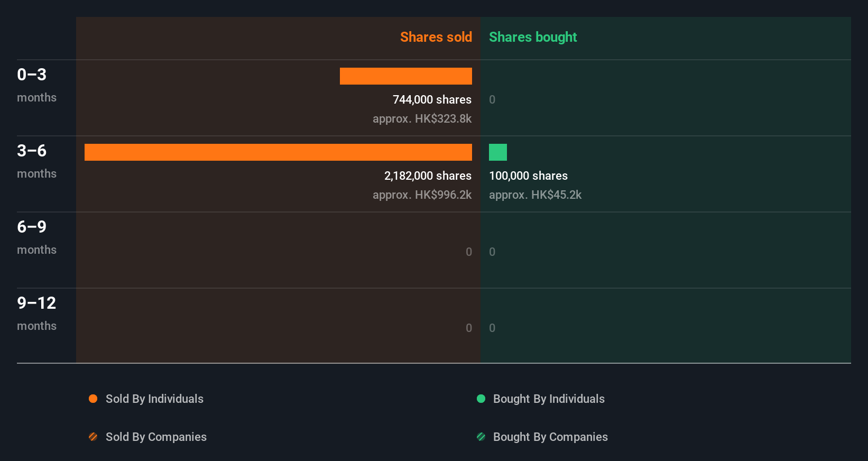Click the orange Sold By Individuals legend dot

click(93, 399)
